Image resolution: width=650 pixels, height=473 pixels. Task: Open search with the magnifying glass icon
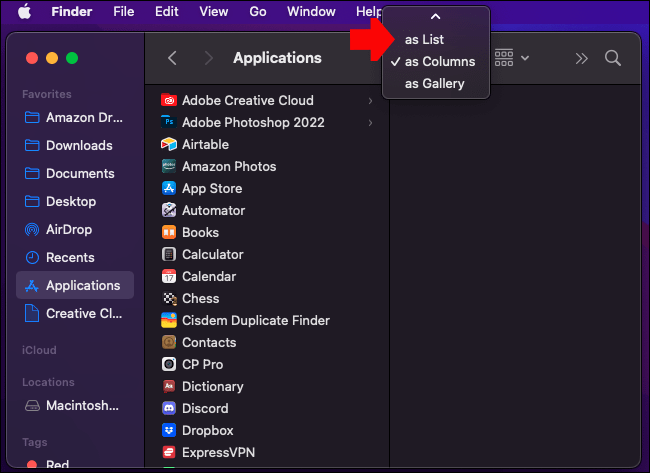pos(613,58)
